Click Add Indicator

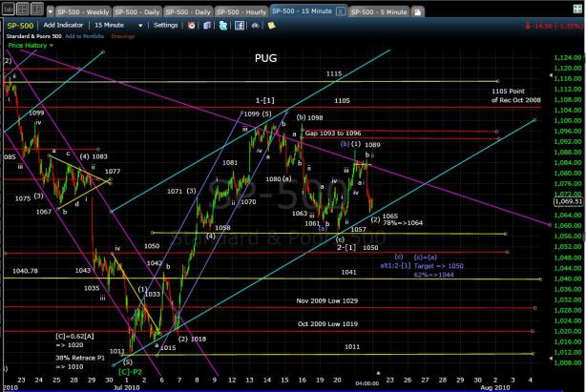63,25
